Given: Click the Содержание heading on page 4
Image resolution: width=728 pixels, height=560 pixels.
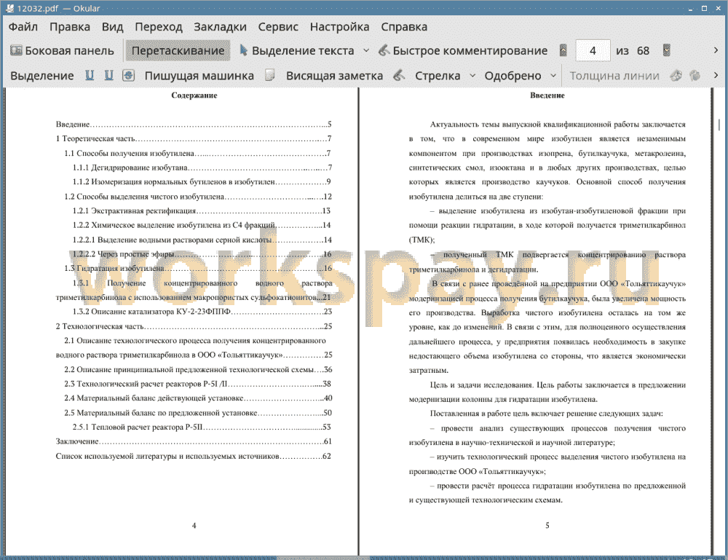Looking at the screenshot, I should 194,95.
